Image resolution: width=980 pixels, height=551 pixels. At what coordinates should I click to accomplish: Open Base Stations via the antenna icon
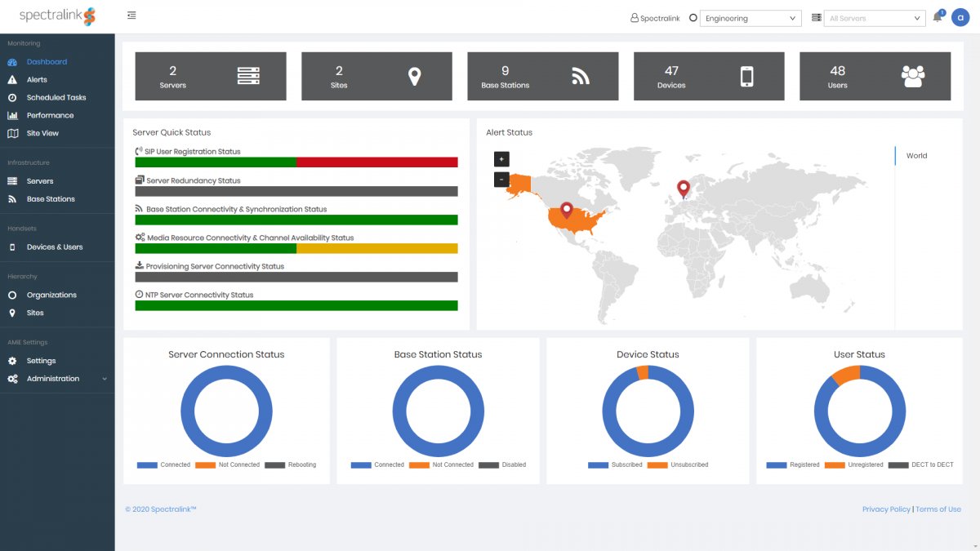(11, 198)
